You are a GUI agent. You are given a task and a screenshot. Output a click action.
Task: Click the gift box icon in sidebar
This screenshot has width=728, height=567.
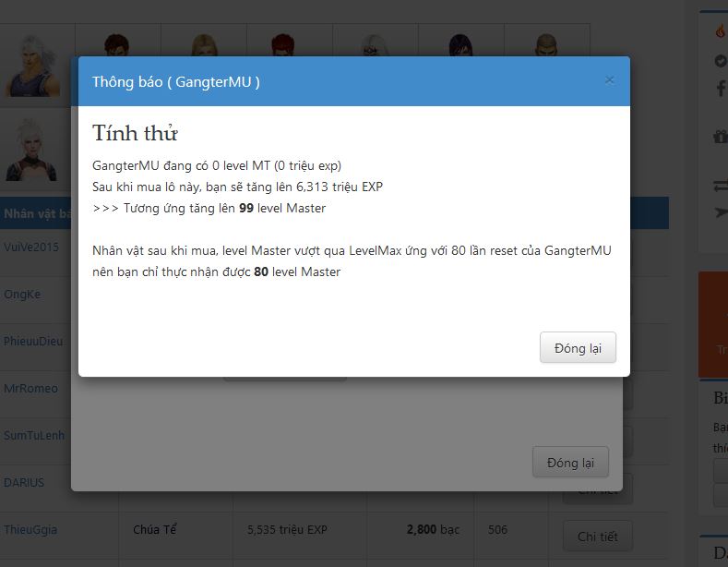(x=721, y=137)
